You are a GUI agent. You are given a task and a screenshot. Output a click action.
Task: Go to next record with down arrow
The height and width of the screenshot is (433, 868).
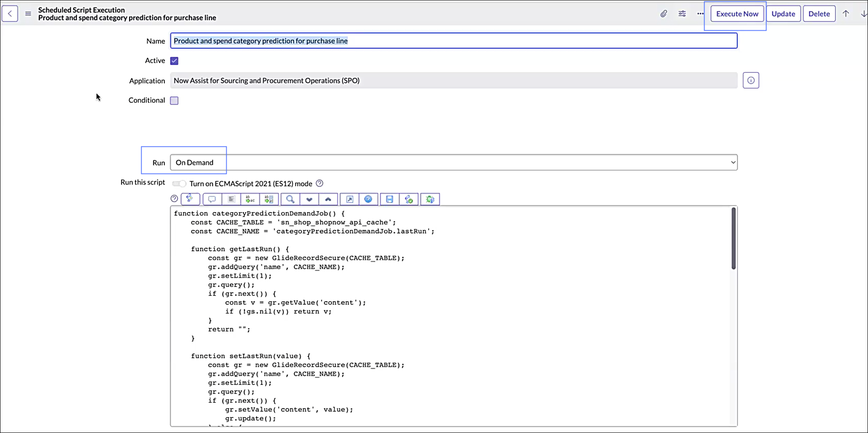(x=864, y=14)
